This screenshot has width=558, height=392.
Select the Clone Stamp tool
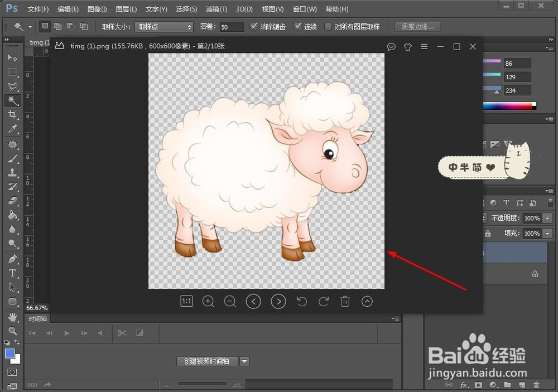point(12,172)
